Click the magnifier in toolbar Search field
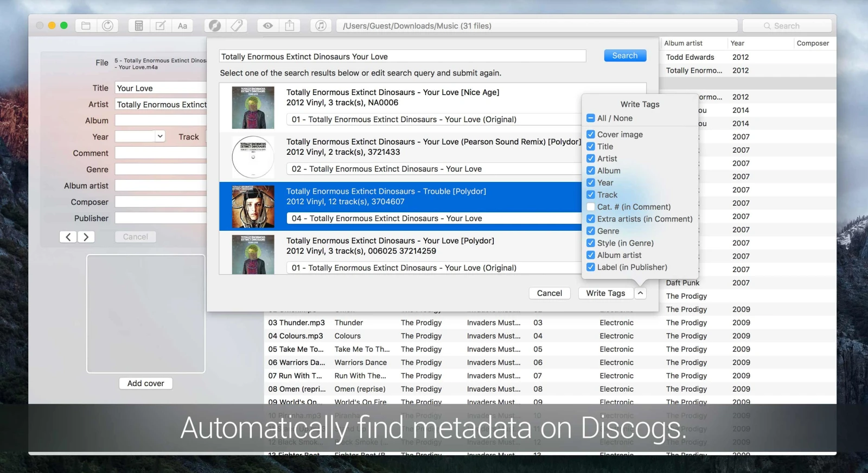Image resolution: width=868 pixels, height=473 pixels. click(x=767, y=26)
